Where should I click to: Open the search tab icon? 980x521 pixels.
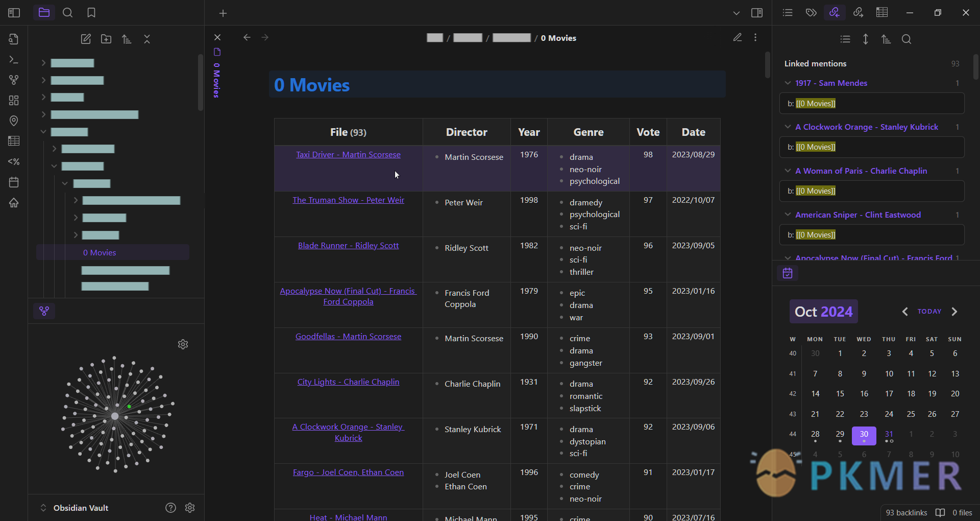(67, 13)
